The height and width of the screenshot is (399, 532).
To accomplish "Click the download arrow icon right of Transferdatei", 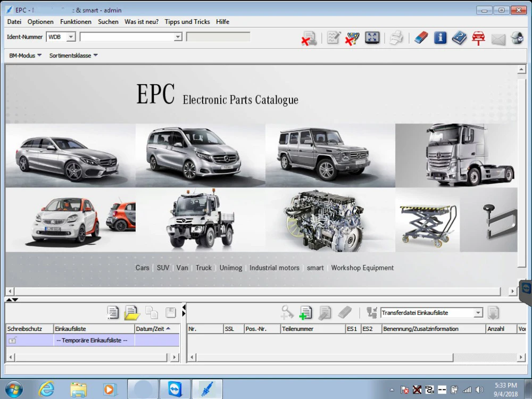I will coord(493,313).
